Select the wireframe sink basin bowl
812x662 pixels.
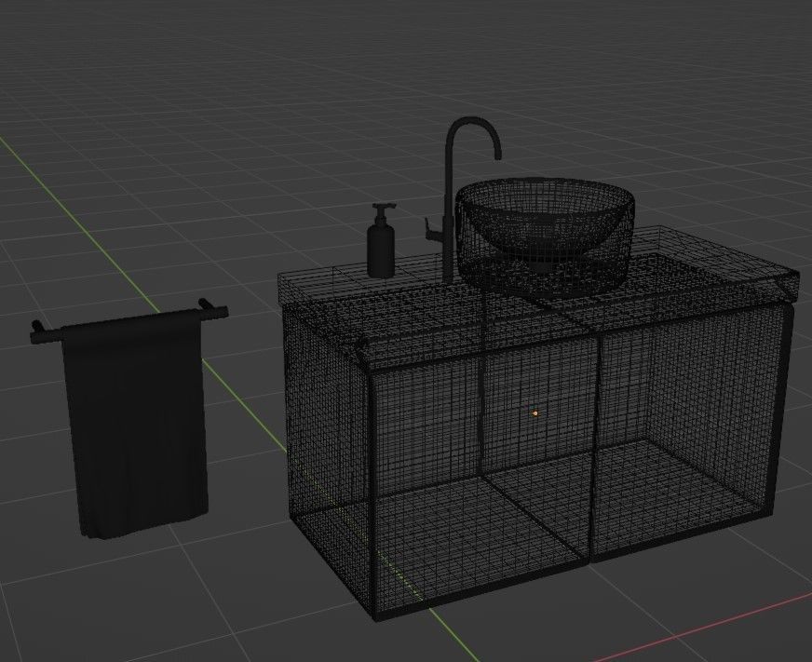tap(545, 238)
